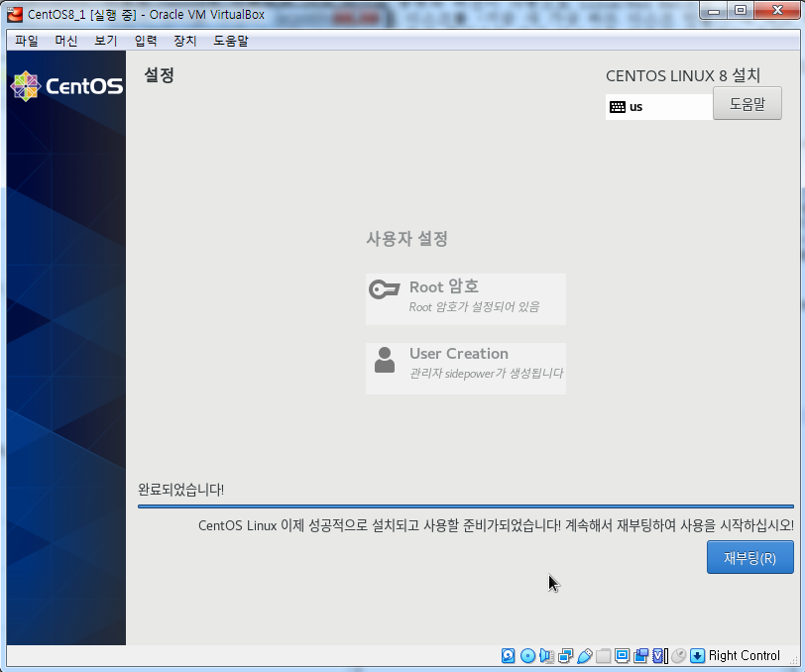
Task: Open the Root 암호 setting
Action: [x=466, y=299]
